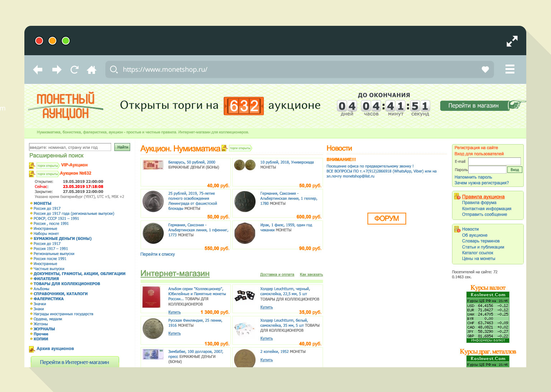551x392 pixels.
Task: Click the coin search input field
Action: click(70, 147)
